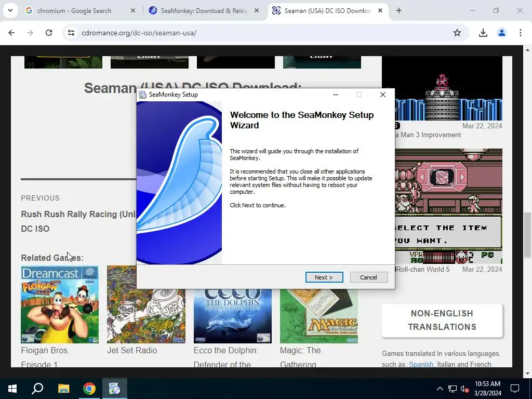532x399 pixels.
Task: Show hidden system tray icons
Action: [440, 389]
